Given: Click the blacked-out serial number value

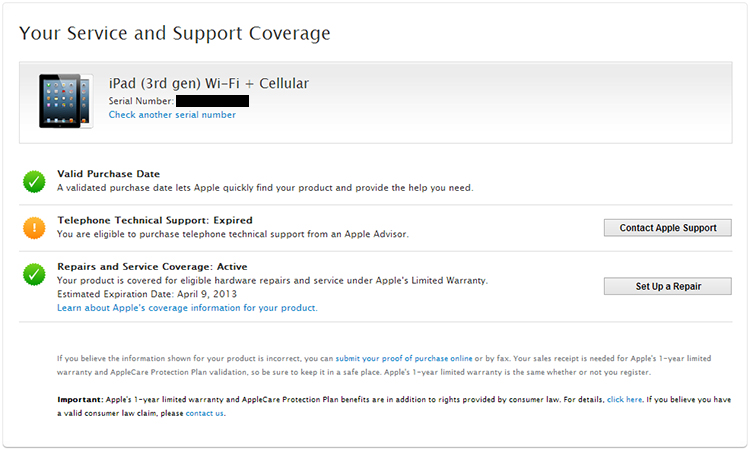Looking at the screenshot, I should click(x=212, y=101).
